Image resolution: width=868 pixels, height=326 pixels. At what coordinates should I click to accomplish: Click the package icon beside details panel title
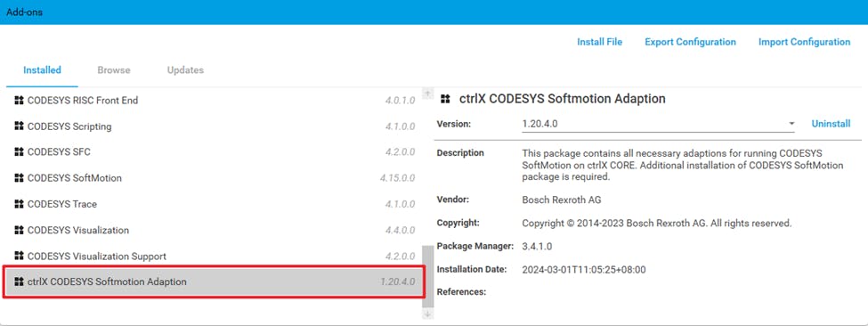pyautogui.click(x=445, y=99)
